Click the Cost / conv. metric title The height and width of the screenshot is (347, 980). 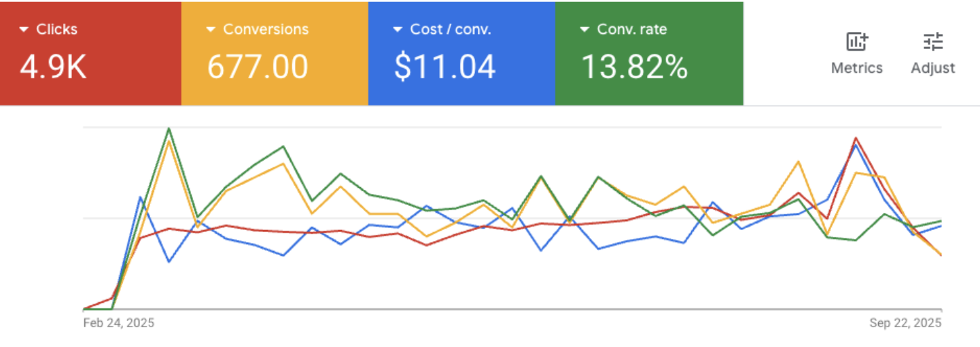[451, 29]
